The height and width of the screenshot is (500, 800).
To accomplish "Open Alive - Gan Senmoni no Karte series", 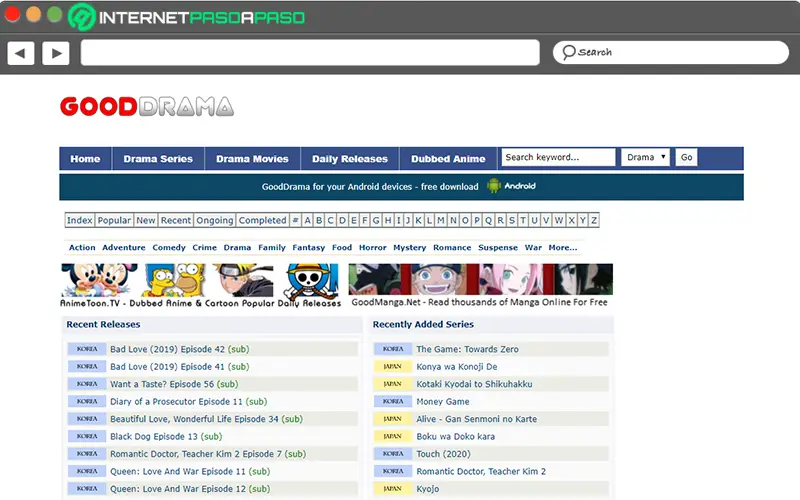I will point(477,419).
